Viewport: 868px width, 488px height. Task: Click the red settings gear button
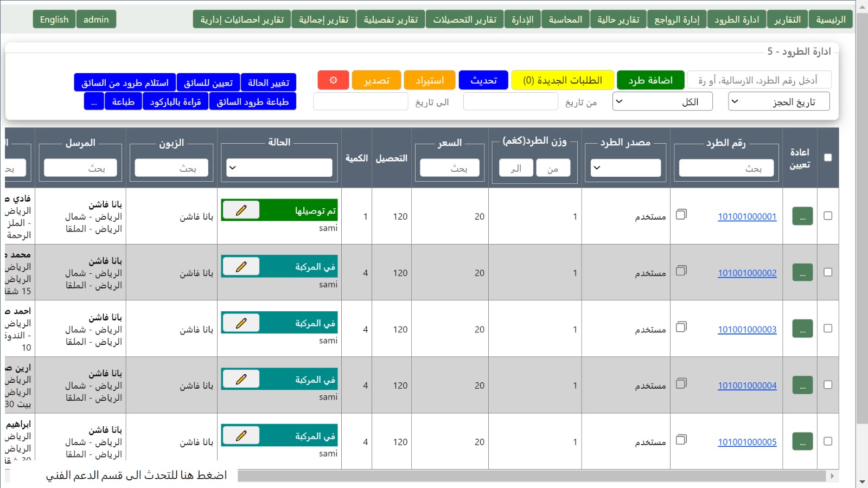(333, 80)
